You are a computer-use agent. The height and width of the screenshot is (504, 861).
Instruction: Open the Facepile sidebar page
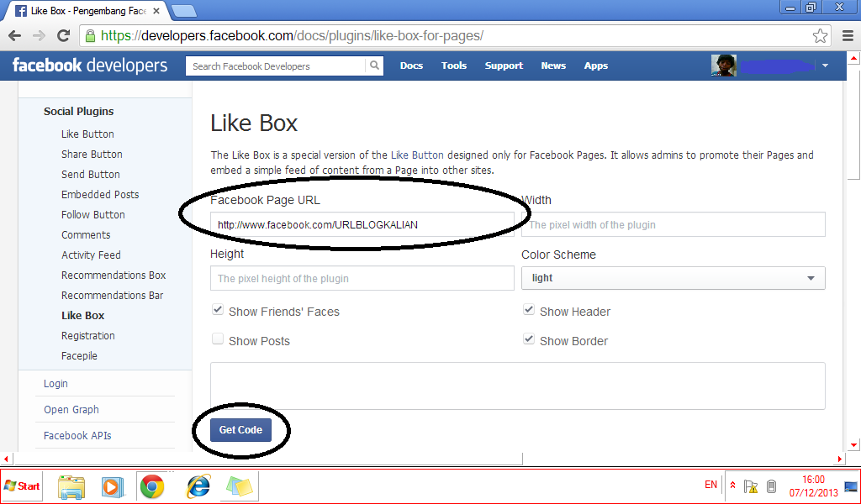(79, 356)
